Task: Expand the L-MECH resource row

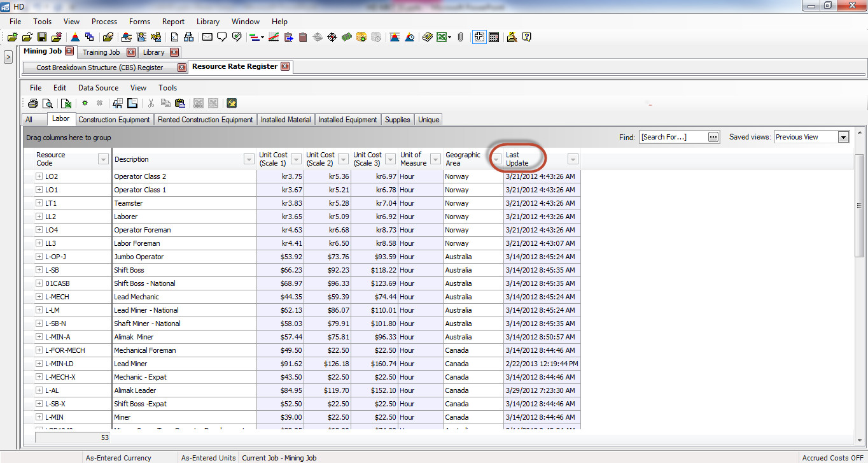Action: [39, 297]
